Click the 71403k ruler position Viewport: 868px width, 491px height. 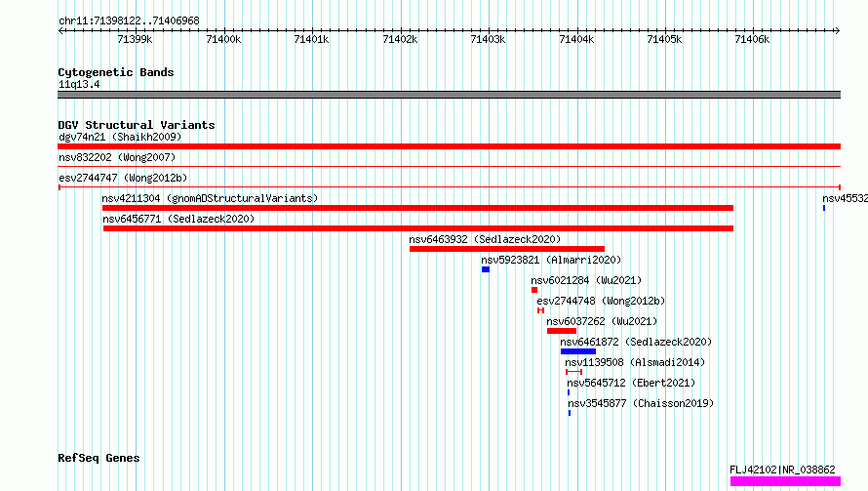(489, 39)
